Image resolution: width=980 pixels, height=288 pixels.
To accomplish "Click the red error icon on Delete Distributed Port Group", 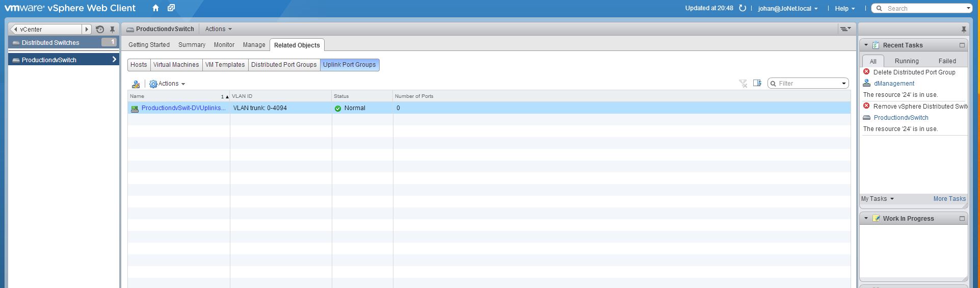I will pyautogui.click(x=866, y=72).
